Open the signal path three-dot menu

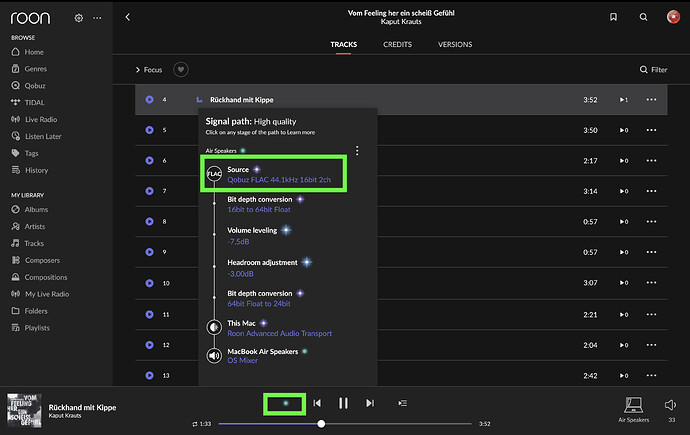pyautogui.click(x=357, y=151)
